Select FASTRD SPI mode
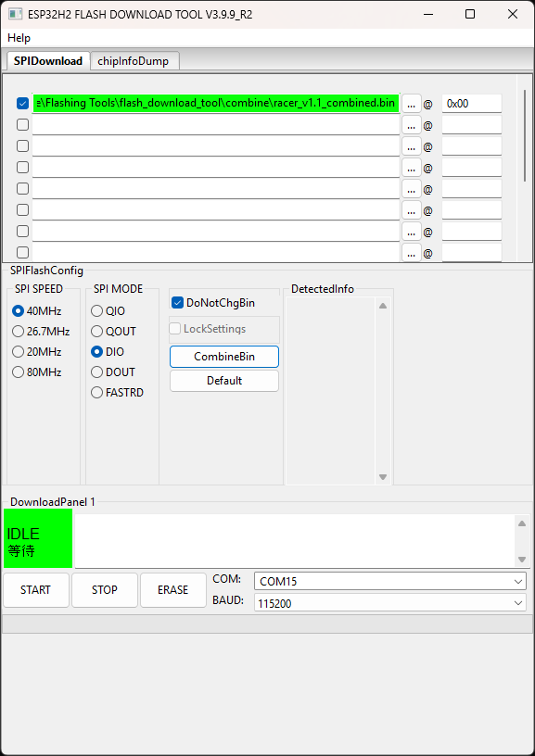This screenshot has width=535, height=756. point(118,393)
